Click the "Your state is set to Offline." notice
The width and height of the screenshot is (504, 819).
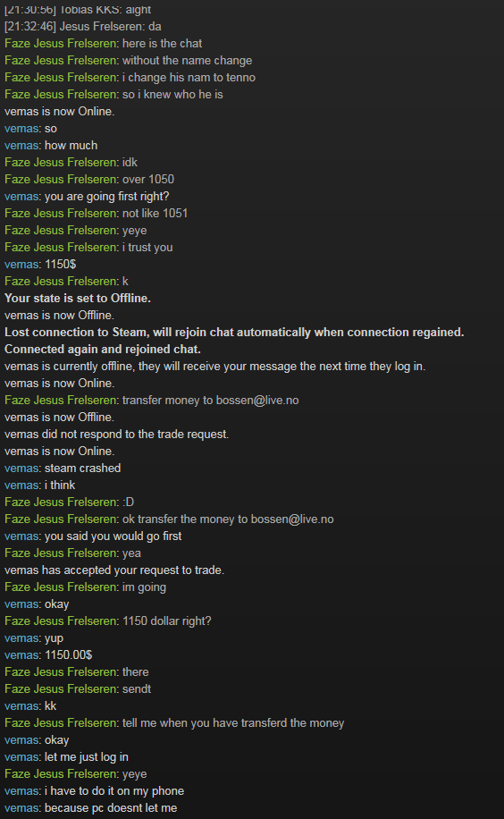coord(77,299)
